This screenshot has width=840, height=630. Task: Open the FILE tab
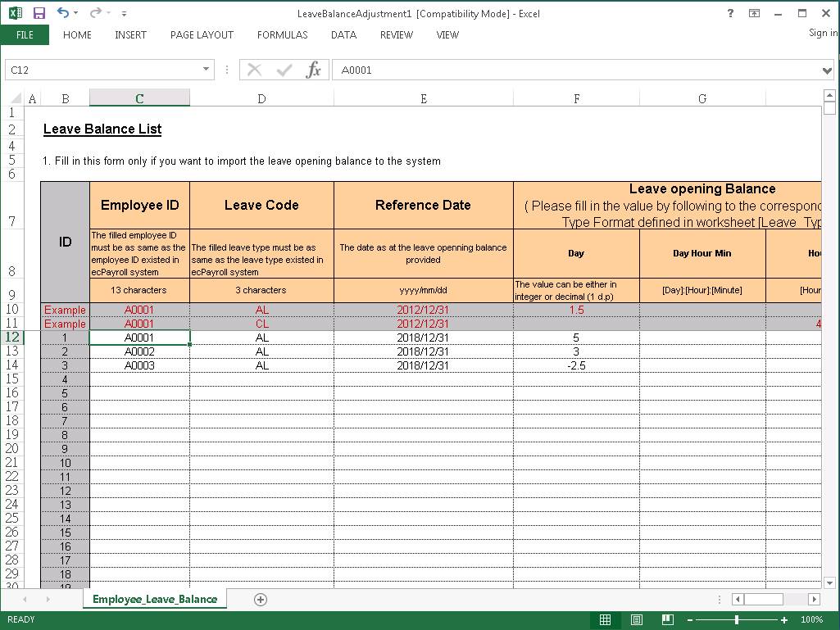tap(25, 35)
